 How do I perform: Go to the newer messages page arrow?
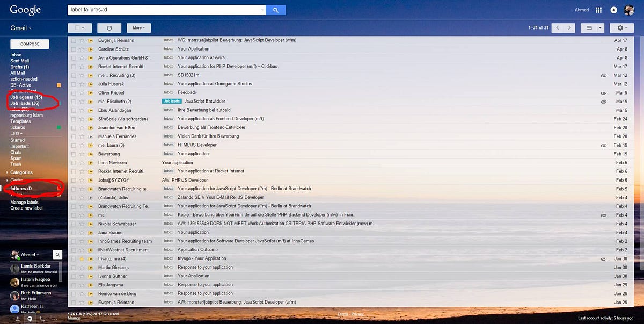point(558,27)
